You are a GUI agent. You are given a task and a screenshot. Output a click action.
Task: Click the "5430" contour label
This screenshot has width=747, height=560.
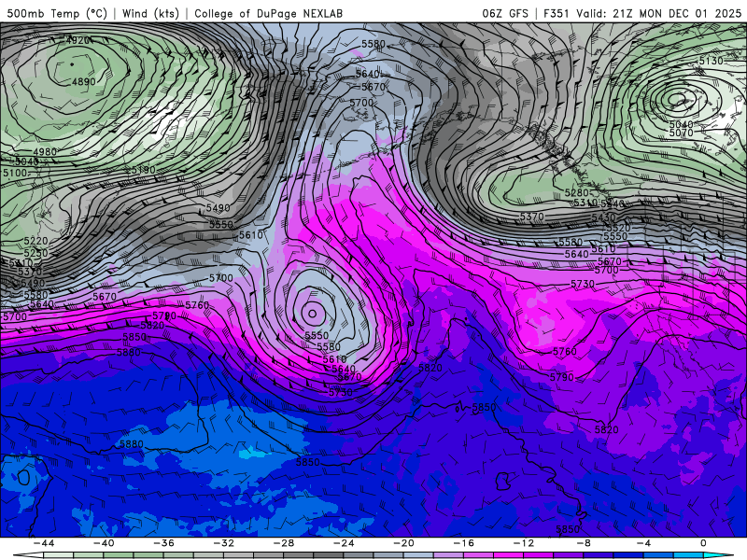(x=603, y=217)
